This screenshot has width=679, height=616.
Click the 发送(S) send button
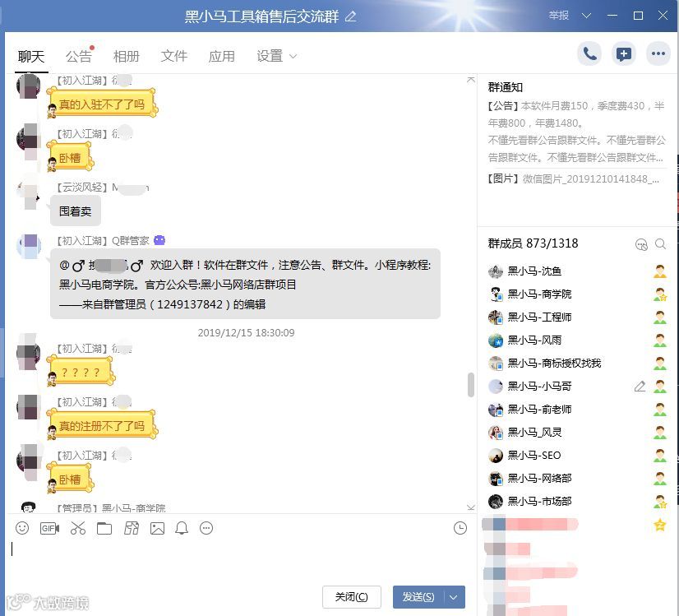418,597
